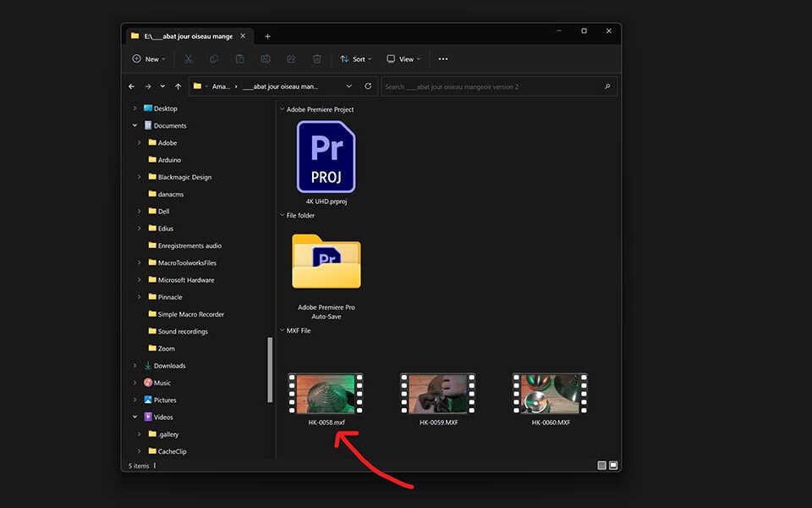Open the Arduino folder
The height and width of the screenshot is (508, 812).
tap(169, 160)
